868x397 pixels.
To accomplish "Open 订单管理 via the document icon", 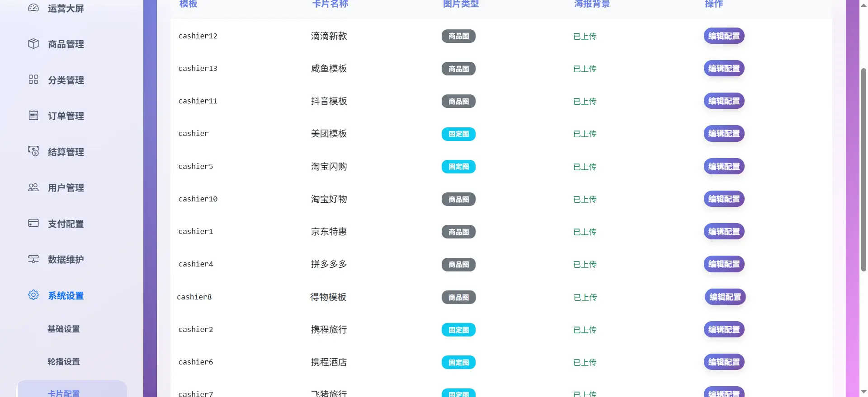I will (x=33, y=115).
